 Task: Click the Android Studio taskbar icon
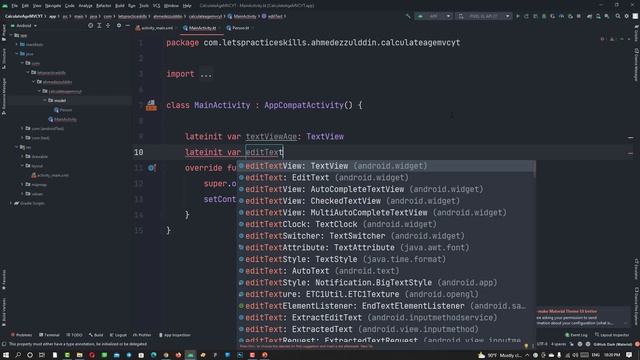coord(190,355)
